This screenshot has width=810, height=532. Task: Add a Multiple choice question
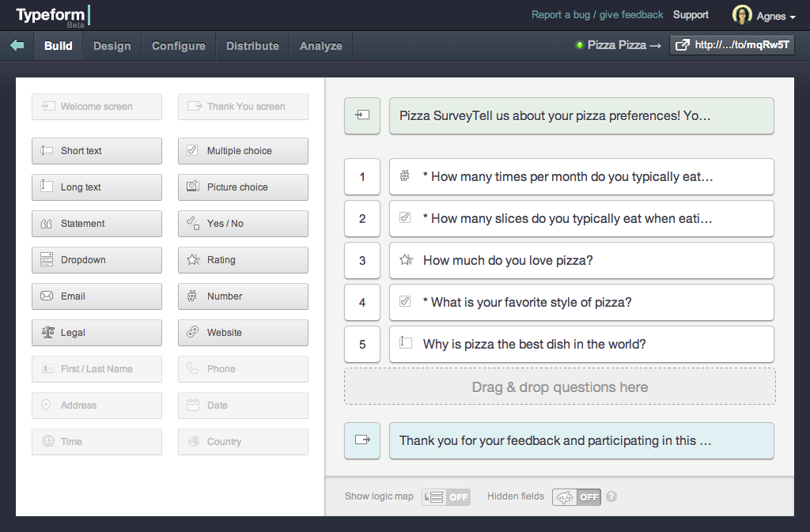244,151
